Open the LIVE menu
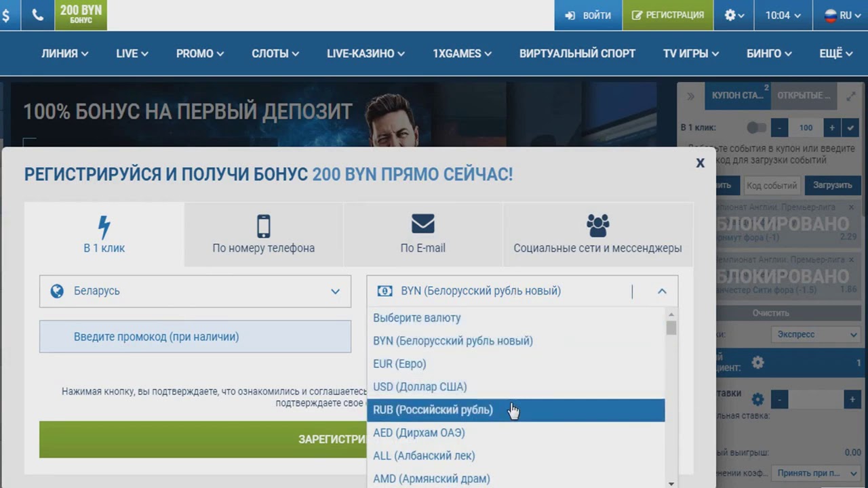Image resolution: width=868 pixels, height=488 pixels. (x=132, y=54)
